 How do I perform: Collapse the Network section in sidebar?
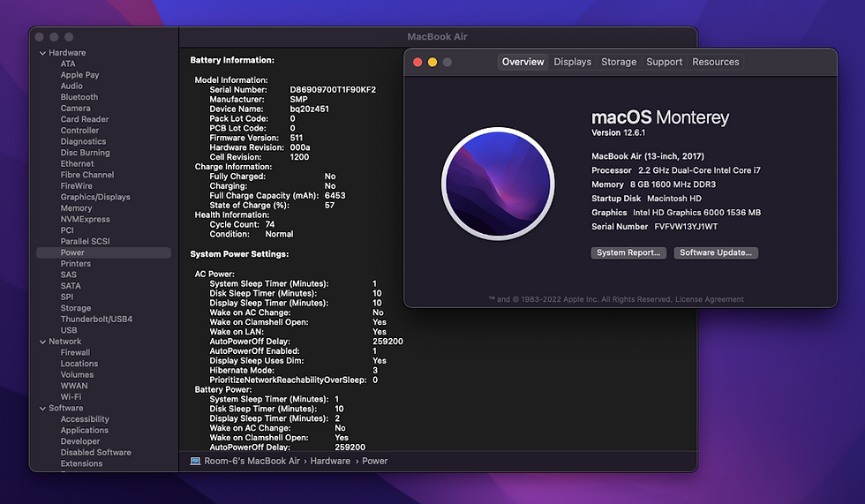42,342
